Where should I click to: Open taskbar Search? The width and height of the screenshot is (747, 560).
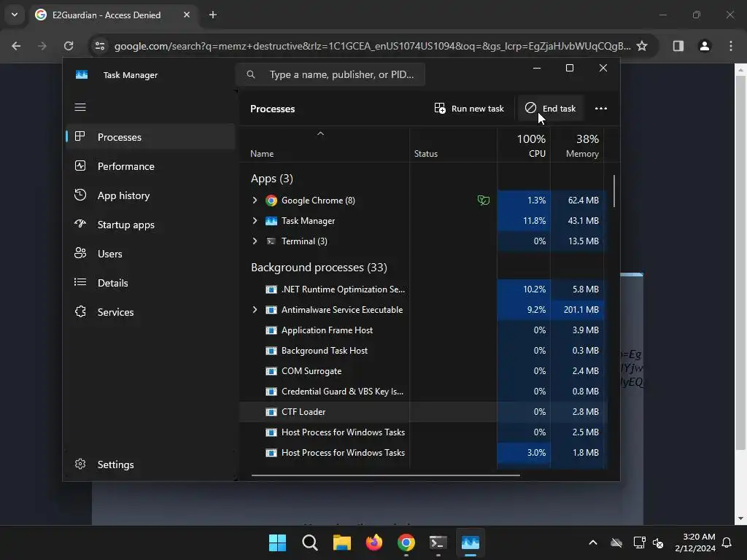(309, 542)
